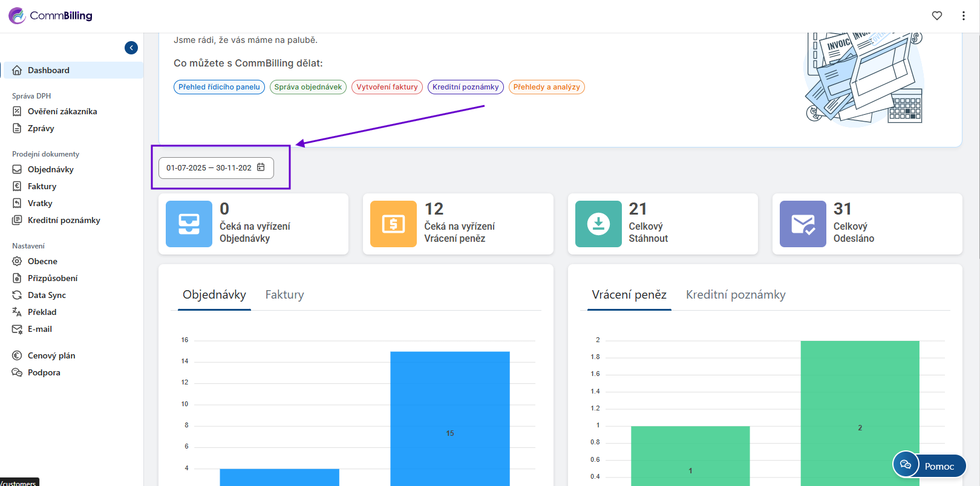The width and height of the screenshot is (980, 486).
Task: Click the date range input field
Action: (209, 168)
